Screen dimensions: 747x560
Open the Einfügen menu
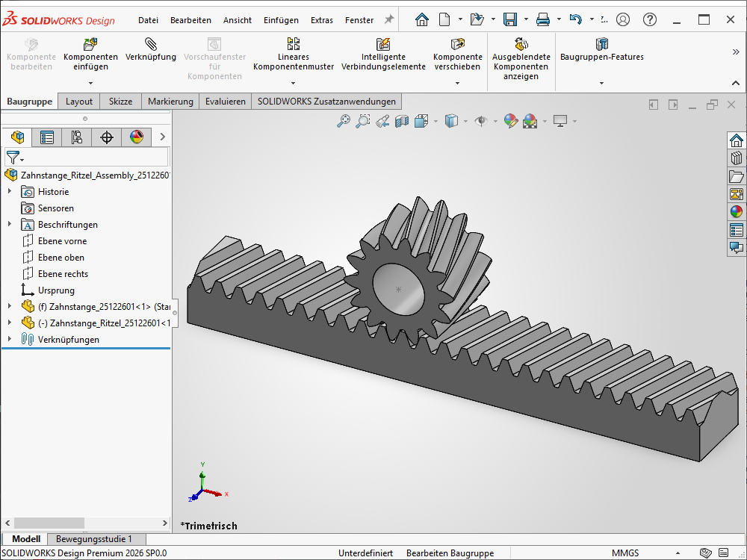281,20
